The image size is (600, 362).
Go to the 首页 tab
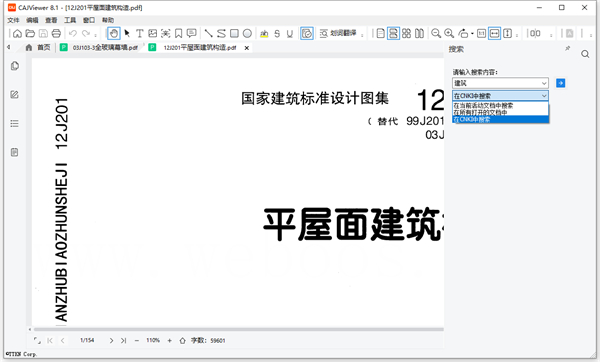[x=38, y=47]
